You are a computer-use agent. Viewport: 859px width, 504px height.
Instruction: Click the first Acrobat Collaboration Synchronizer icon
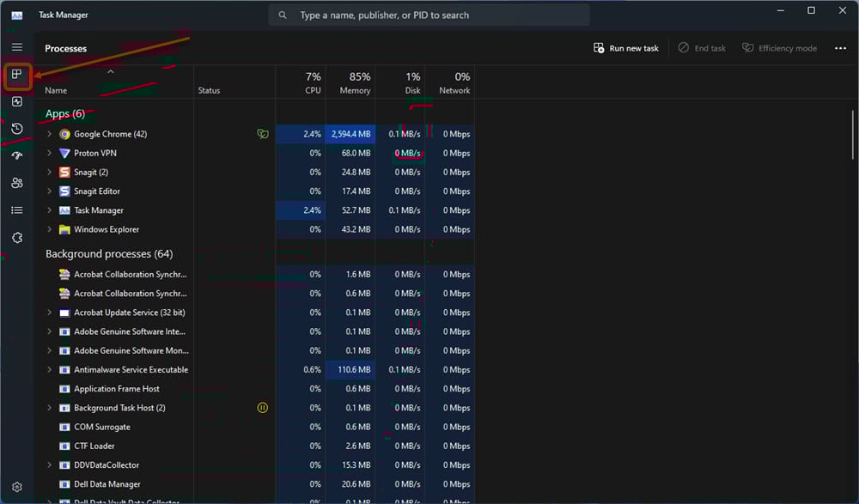click(64, 275)
